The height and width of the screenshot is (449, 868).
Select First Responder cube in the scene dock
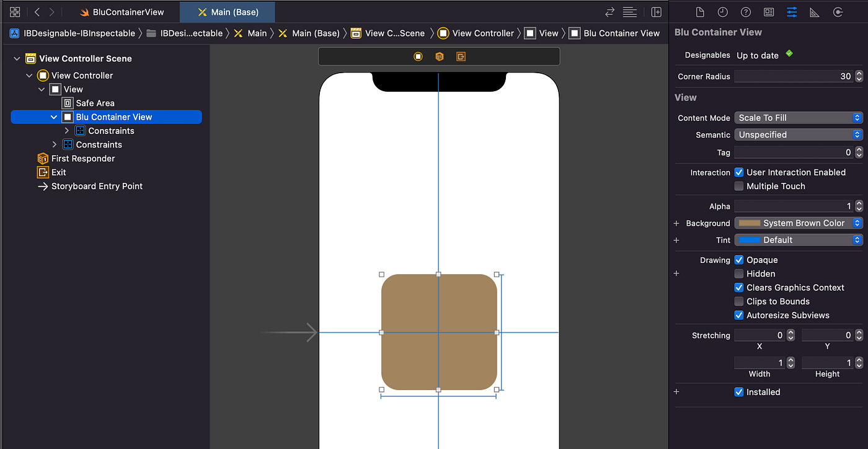42,158
